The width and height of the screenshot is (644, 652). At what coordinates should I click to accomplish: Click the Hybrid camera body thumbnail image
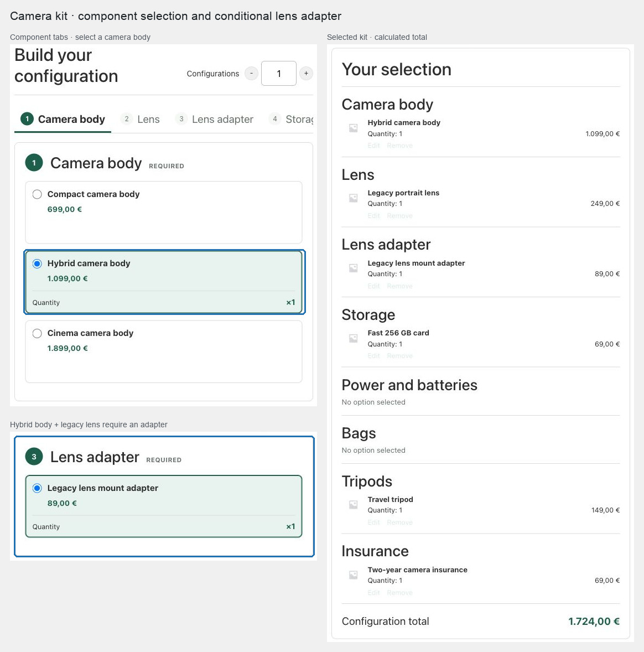click(354, 128)
